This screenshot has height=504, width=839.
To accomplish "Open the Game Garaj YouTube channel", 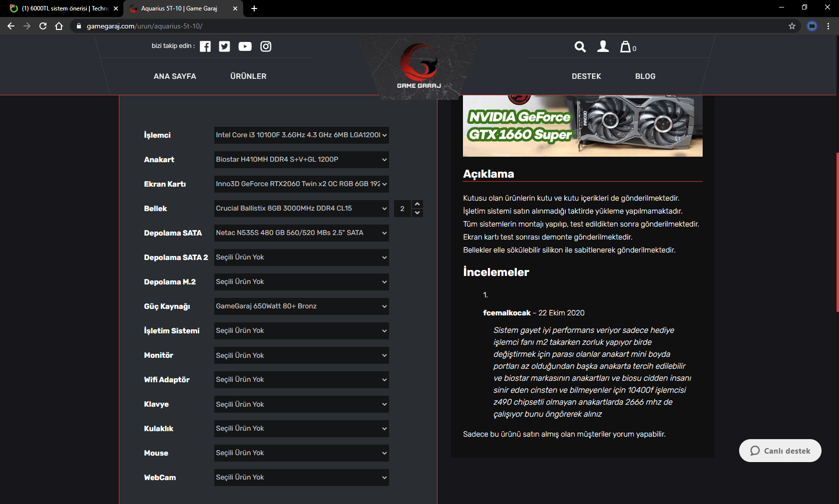I will [x=245, y=46].
